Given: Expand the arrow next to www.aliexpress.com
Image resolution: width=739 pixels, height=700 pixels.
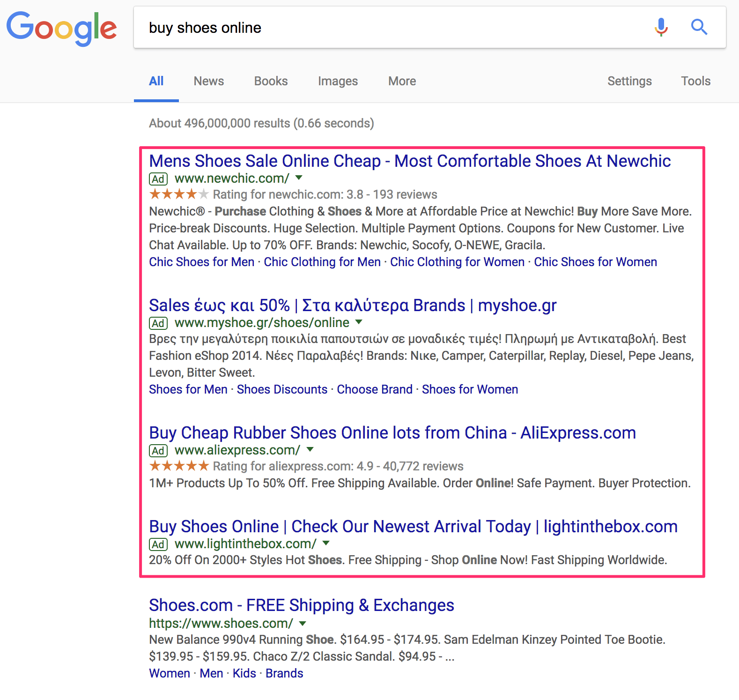Looking at the screenshot, I should click(310, 450).
